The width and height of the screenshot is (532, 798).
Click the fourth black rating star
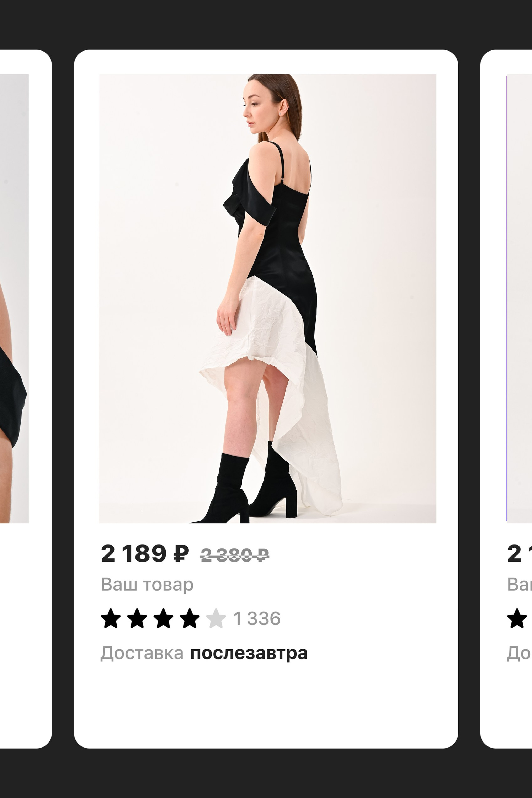coord(190,618)
